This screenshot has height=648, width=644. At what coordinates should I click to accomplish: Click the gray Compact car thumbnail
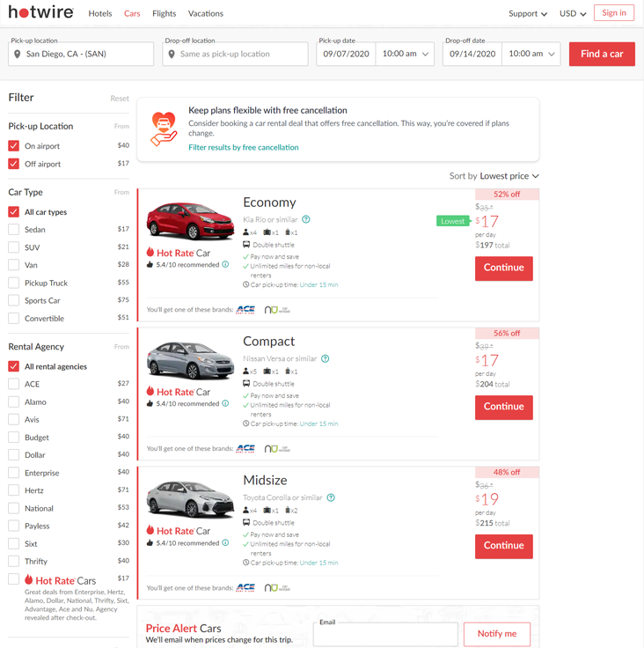(190, 360)
